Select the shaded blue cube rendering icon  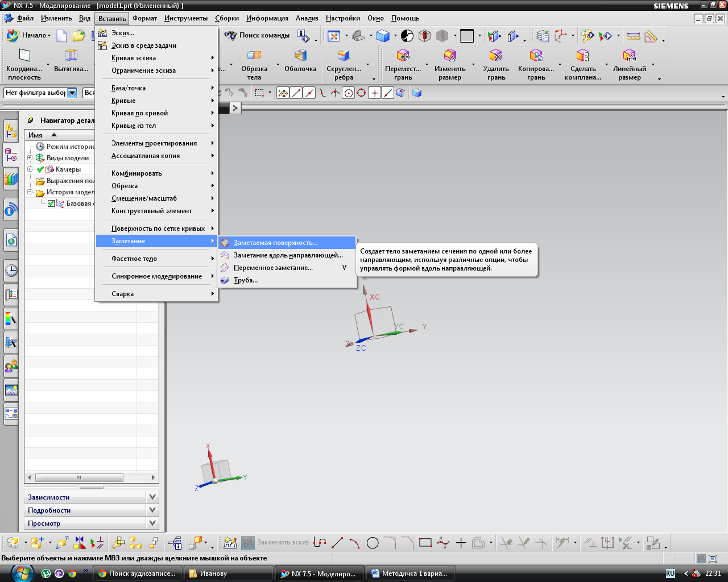pos(383,36)
